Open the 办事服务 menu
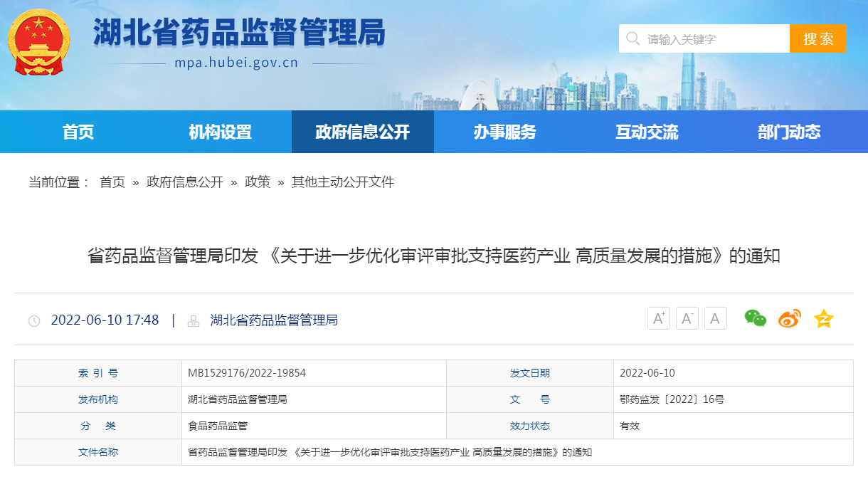Screen dimensions: 868x477 [x=507, y=132]
